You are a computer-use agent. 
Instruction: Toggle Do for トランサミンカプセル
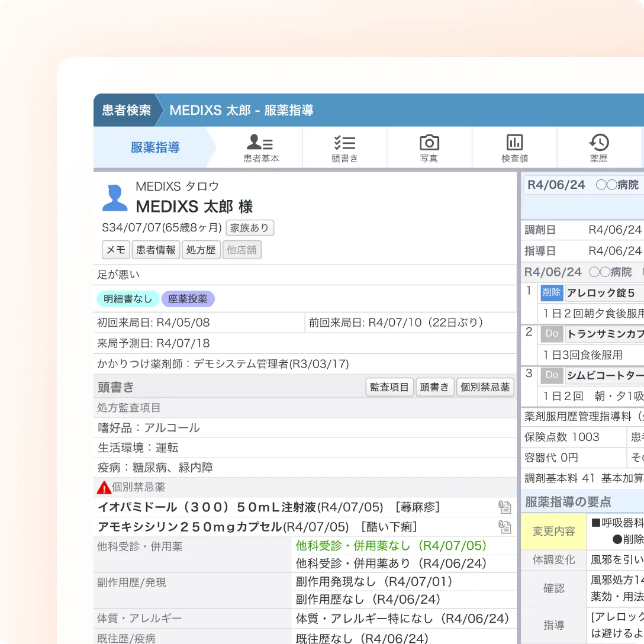click(551, 334)
